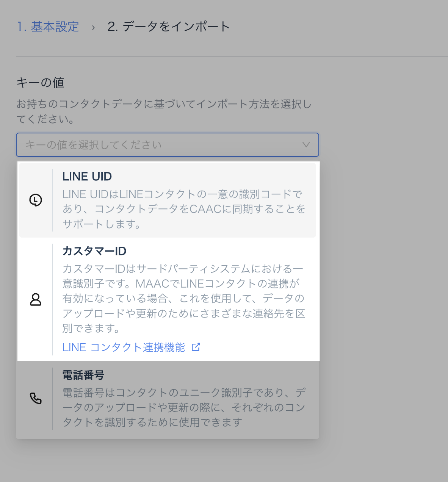448x482 pixels.
Task: Go back to 1. 基本設定 step
Action: [48, 27]
